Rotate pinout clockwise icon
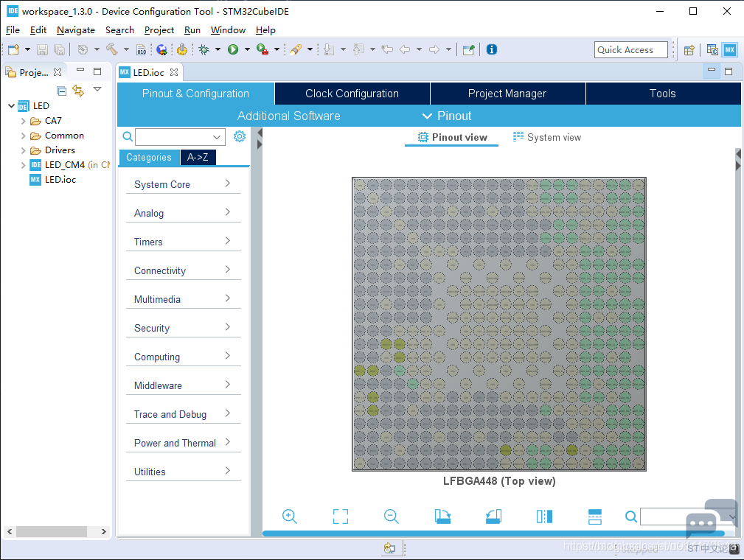 [442, 517]
